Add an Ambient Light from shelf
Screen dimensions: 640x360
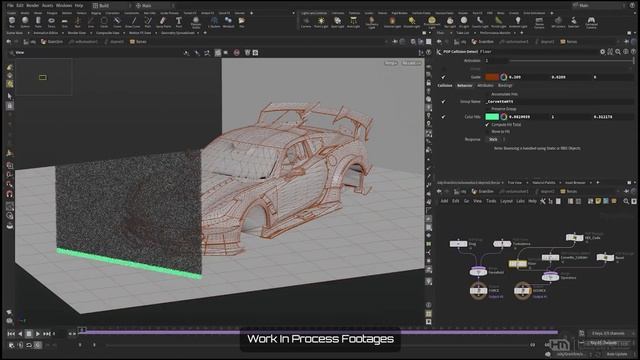518,22
